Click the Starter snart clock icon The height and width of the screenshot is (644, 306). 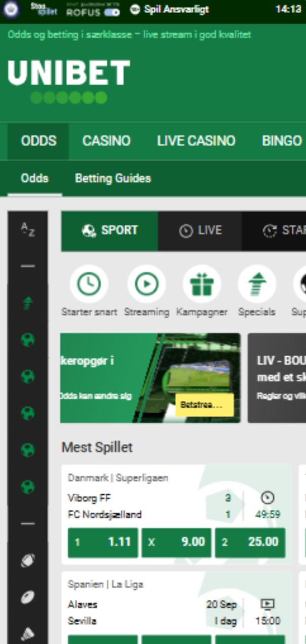(x=89, y=284)
